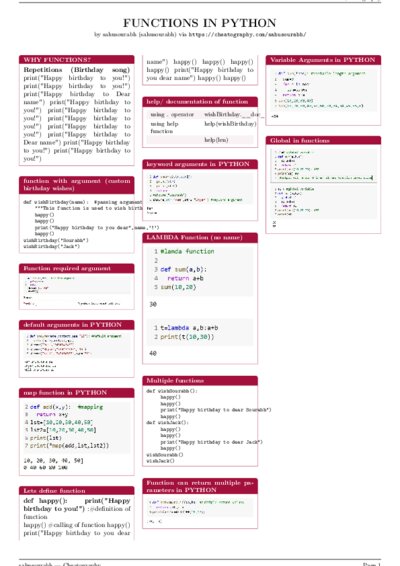This screenshot has width=400, height=566.
Task: Click 'def wishJack():' code line
Action: pyautogui.click(x=168, y=422)
